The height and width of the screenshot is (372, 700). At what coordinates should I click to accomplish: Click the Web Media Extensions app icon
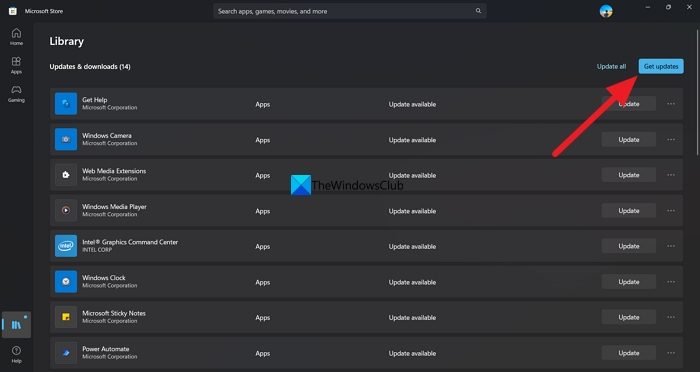(66, 175)
